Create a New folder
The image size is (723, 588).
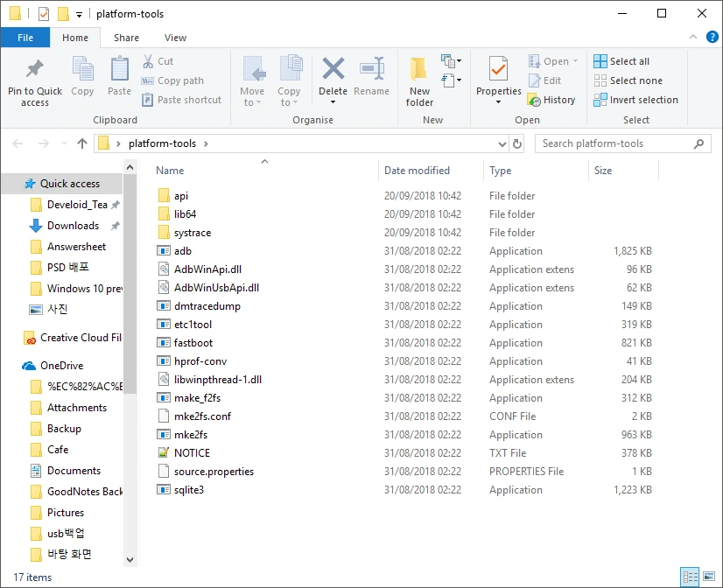coord(419,81)
